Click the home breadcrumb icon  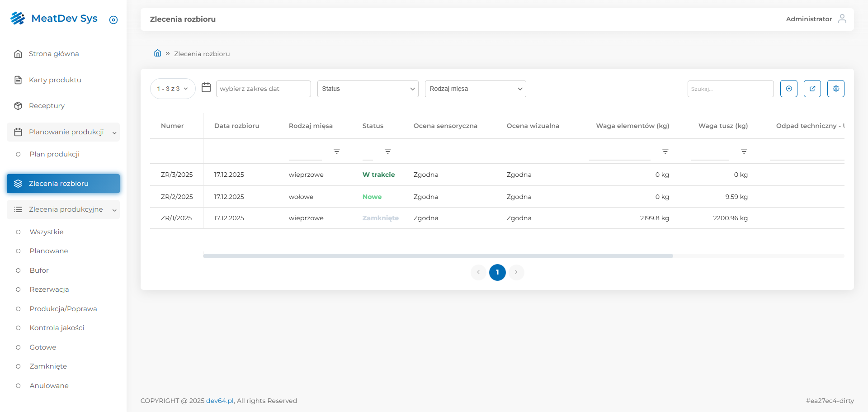(157, 53)
